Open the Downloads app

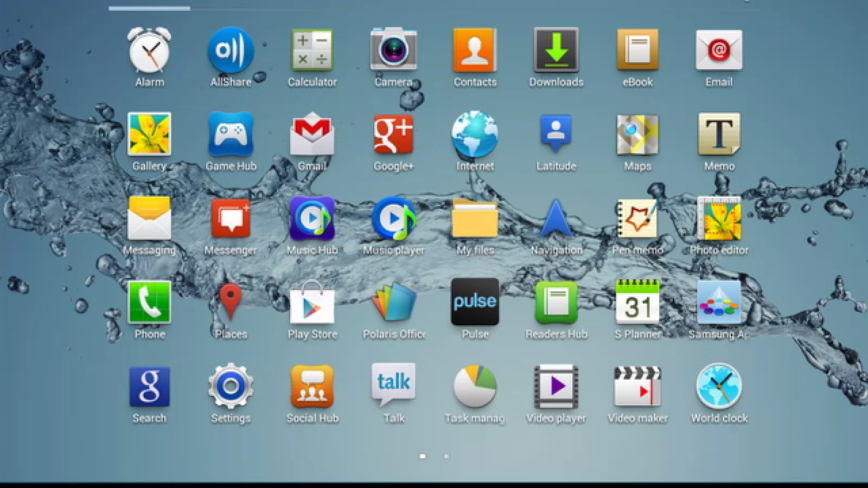[x=556, y=50]
